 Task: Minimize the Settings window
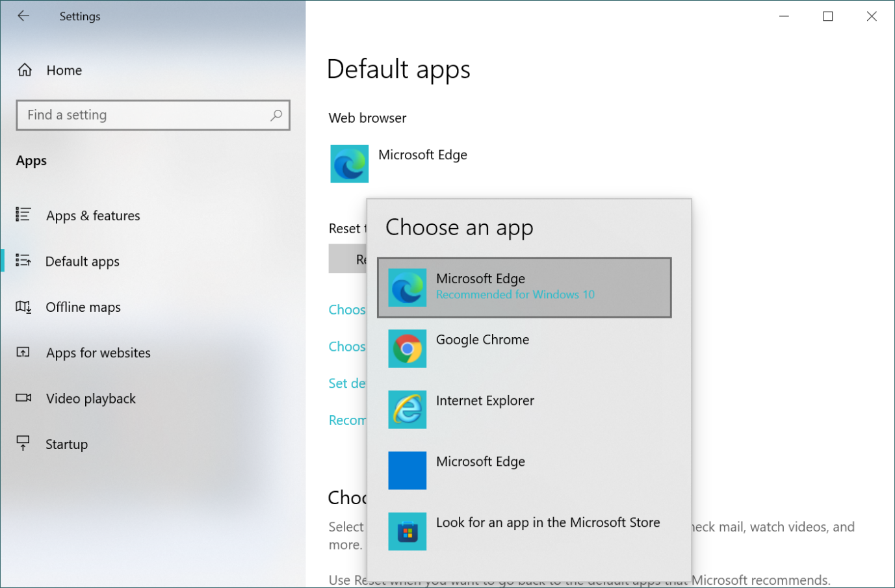click(x=785, y=16)
